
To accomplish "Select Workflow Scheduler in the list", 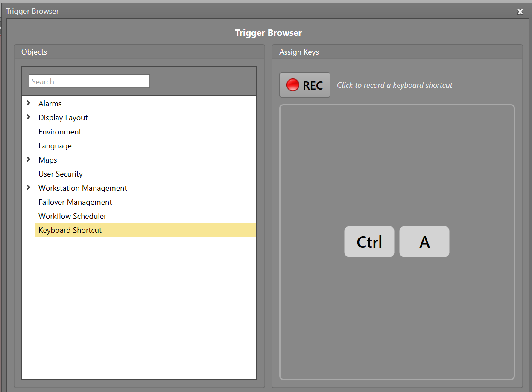I will [x=73, y=216].
